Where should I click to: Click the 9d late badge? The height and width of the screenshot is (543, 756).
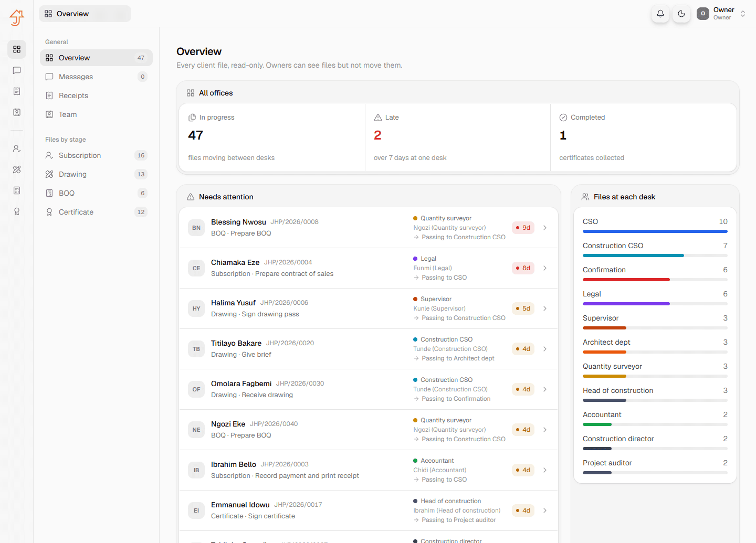pos(523,228)
